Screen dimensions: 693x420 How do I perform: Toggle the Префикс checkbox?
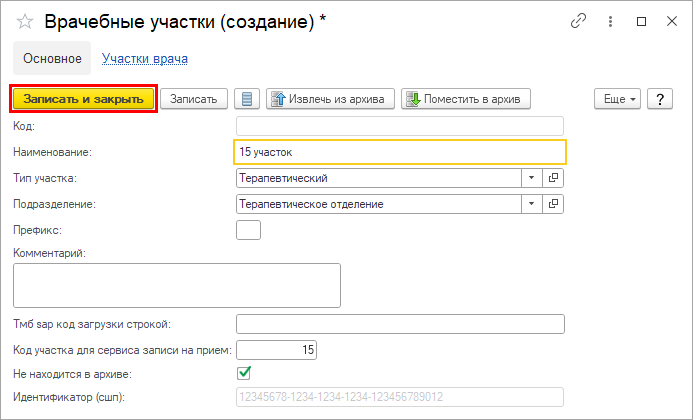[x=247, y=230]
